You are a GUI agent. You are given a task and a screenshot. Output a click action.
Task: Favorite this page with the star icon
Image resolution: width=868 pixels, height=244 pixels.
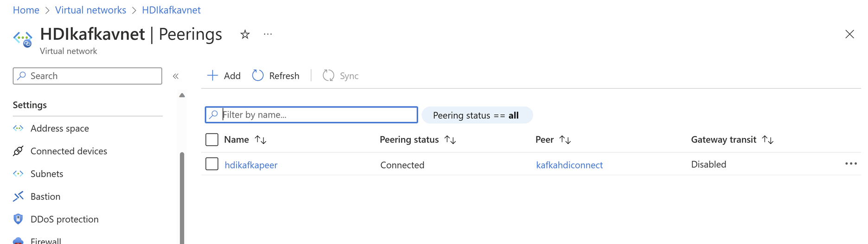tap(245, 34)
